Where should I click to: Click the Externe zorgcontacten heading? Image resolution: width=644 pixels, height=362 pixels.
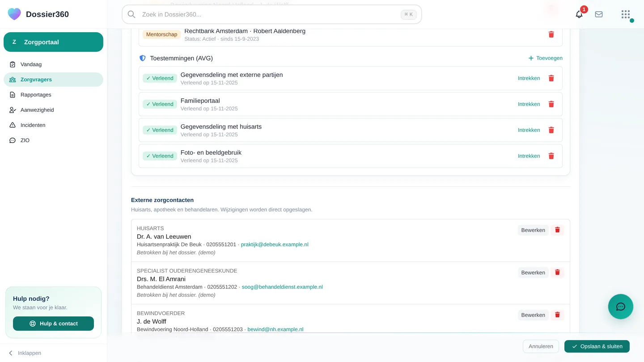pos(162,200)
